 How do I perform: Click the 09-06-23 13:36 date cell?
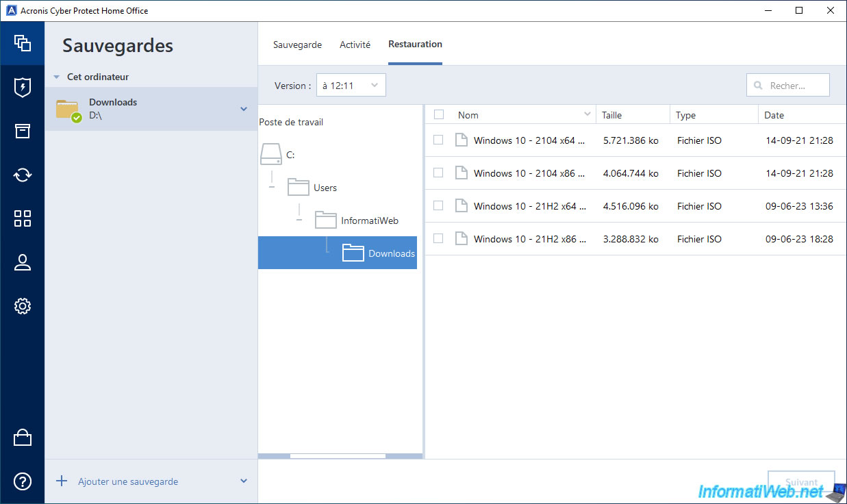point(799,206)
